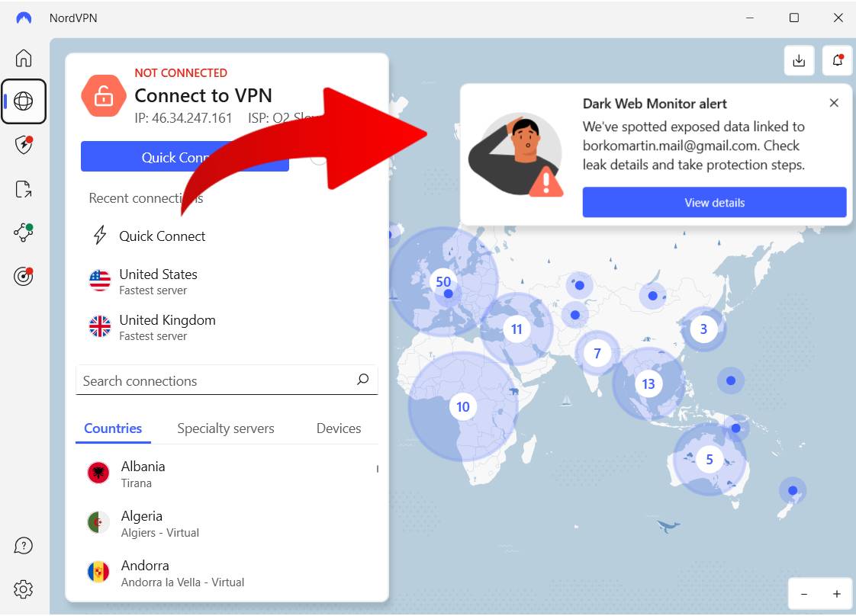
Task: Click the United Kingdom flag icon
Action: [x=100, y=326]
